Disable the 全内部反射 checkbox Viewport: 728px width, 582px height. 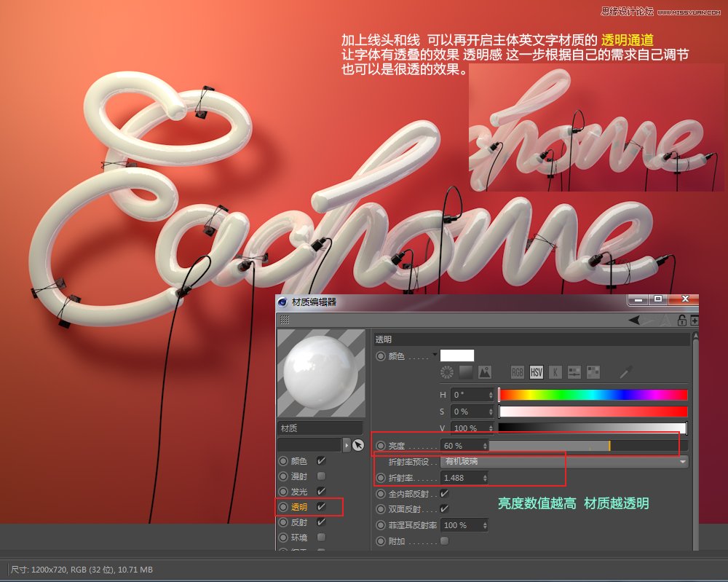coord(443,493)
